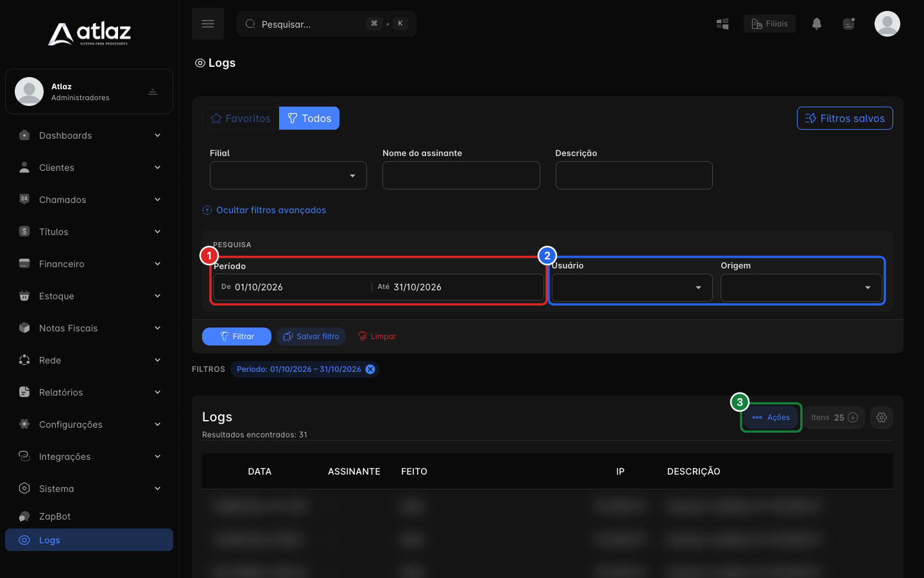The width and height of the screenshot is (924, 578).
Task: Click the Estoque basket icon
Action: (x=24, y=296)
